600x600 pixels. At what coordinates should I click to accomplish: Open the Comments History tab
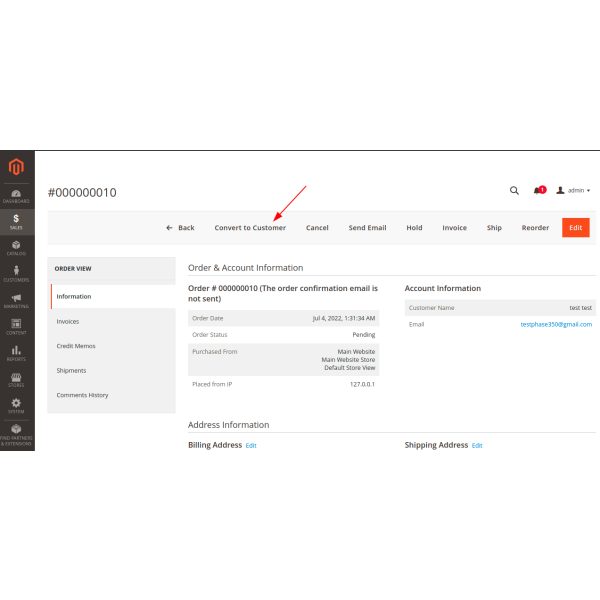coord(82,395)
